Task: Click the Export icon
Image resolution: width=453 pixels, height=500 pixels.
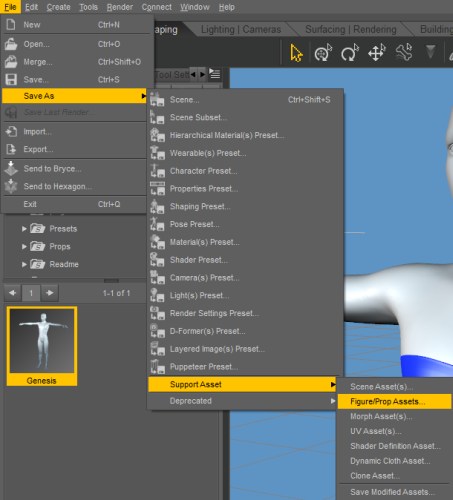Action: 11,149
